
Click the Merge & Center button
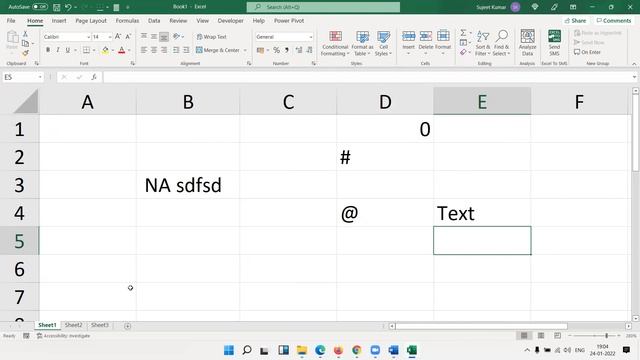point(218,50)
